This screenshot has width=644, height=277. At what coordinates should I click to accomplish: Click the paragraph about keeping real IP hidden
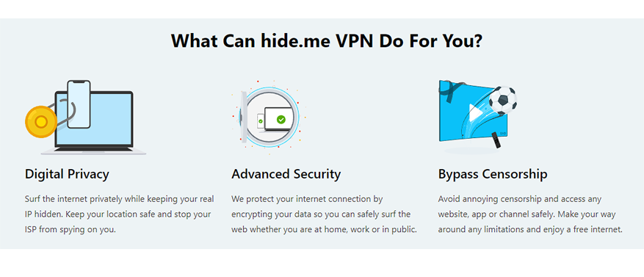120,214
